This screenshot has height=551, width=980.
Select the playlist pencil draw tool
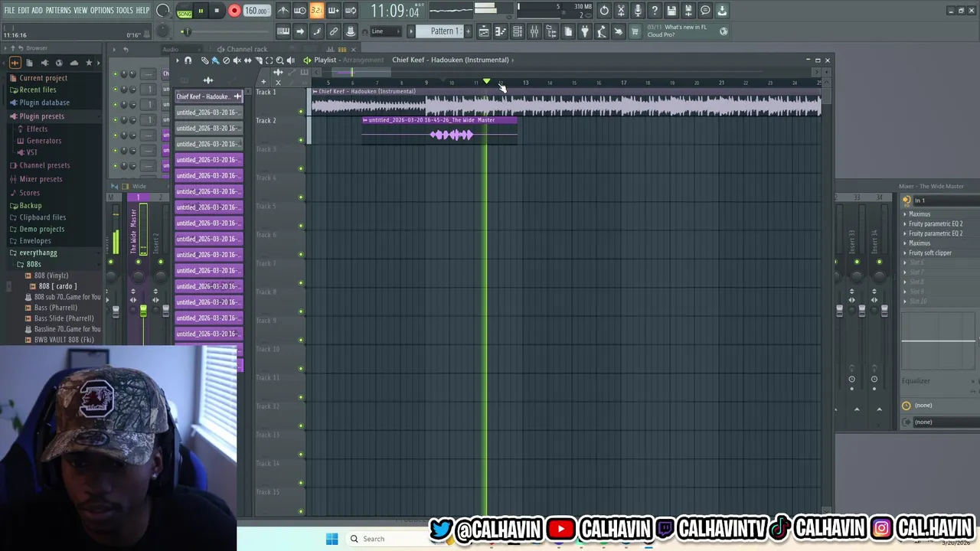[x=204, y=60]
